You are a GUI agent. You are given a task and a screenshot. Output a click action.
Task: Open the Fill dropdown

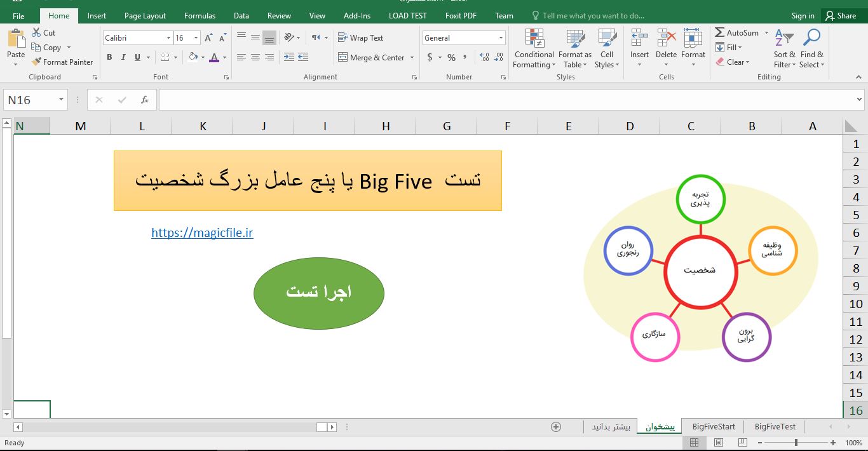pos(728,47)
